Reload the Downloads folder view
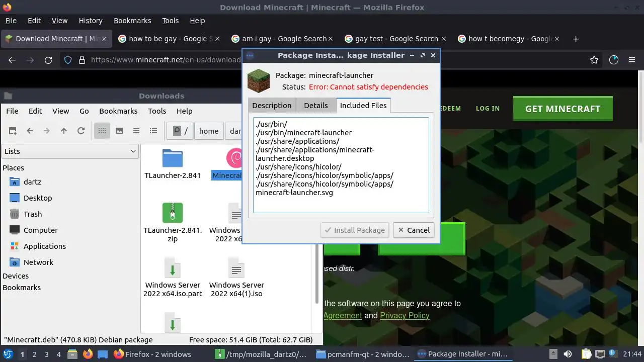Image resolution: width=644 pixels, height=362 pixels. [x=81, y=131]
